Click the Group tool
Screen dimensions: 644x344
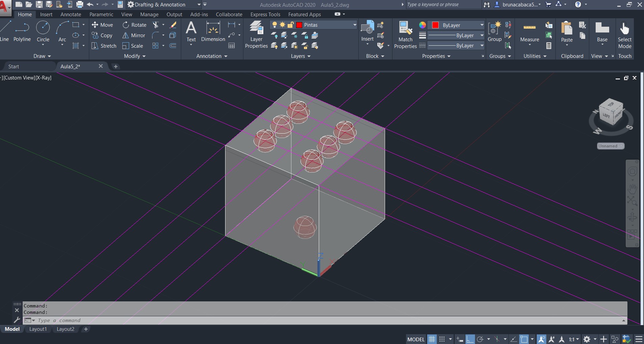click(x=495, y=31)
